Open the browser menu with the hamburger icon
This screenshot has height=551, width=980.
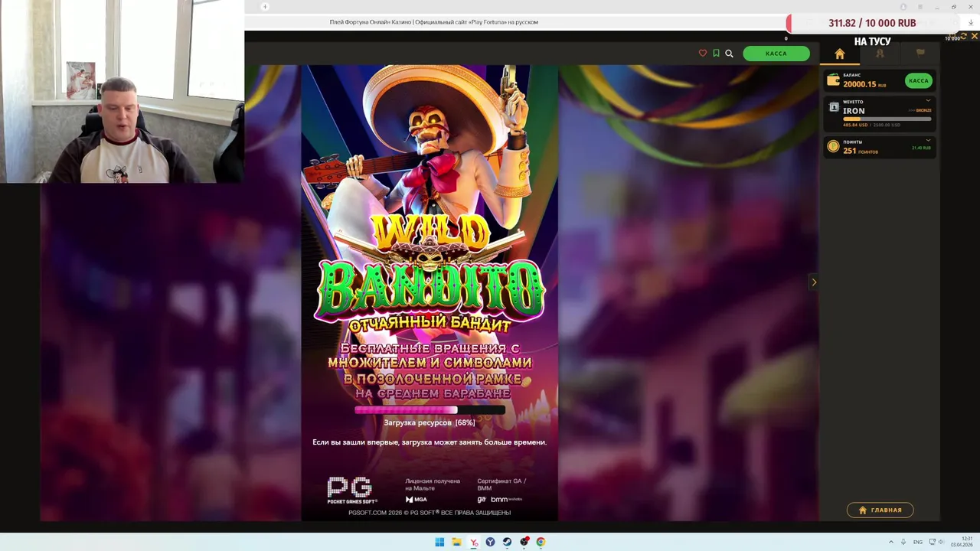[x=922, y=7]
